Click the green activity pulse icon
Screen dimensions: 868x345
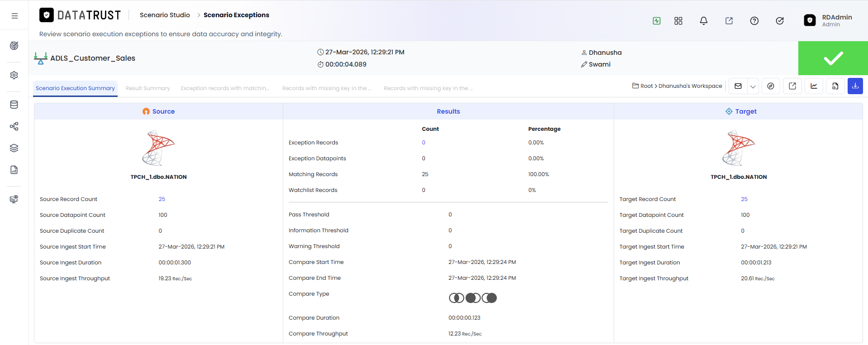tap(657, 21)
